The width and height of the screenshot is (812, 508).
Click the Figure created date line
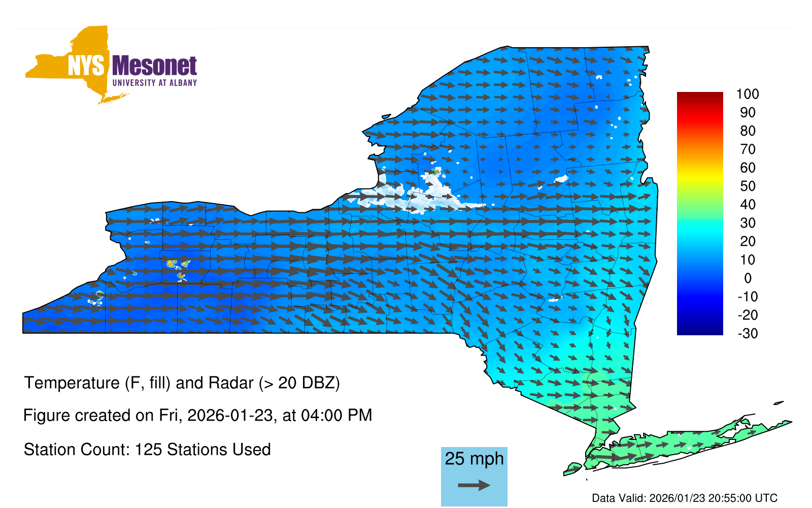point(197,416)
